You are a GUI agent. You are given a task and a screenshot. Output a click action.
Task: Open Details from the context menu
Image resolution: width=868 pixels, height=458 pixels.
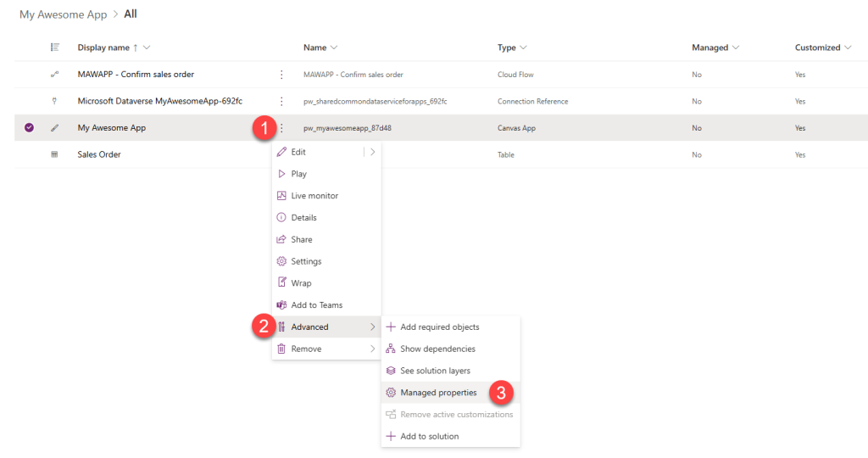tap(326, 218)
